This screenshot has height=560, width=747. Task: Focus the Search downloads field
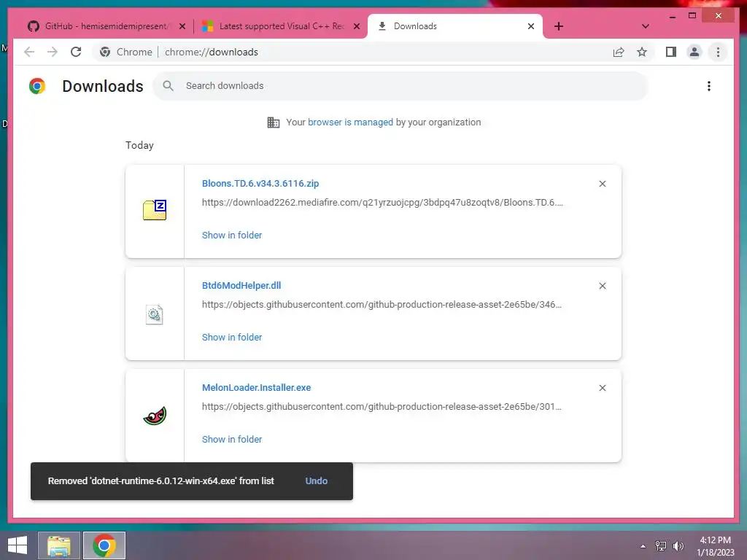400,86
